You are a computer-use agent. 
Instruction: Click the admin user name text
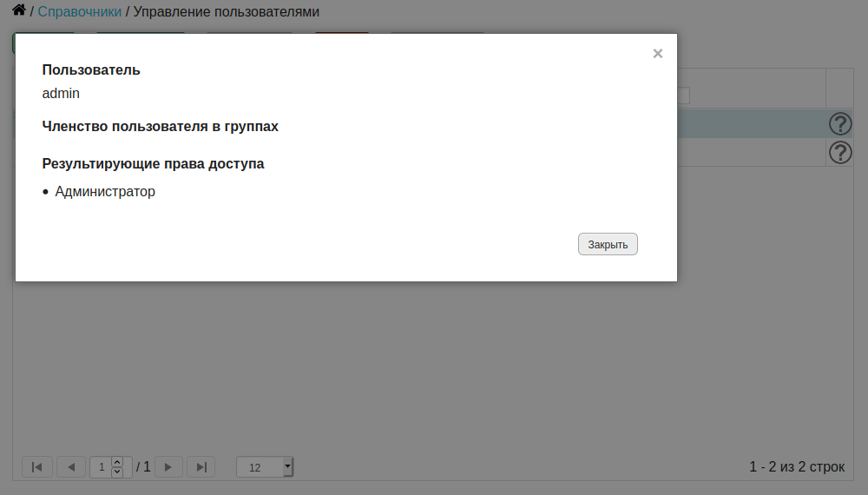(x=61, y=94)
